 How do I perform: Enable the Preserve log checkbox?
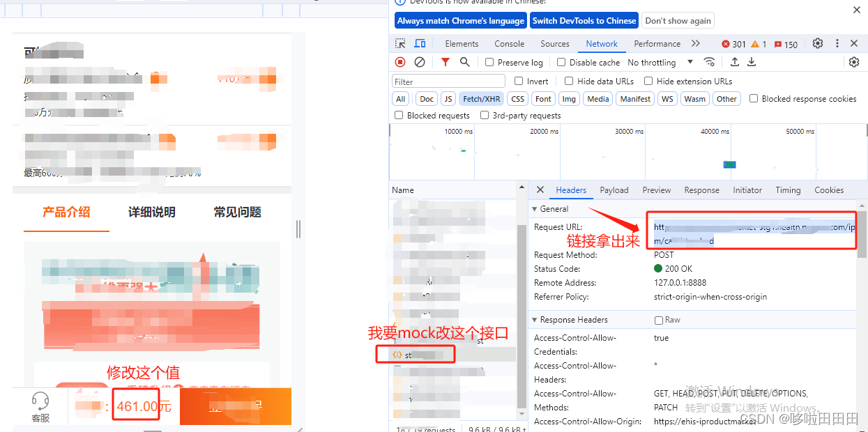click(x=489, y=61)
